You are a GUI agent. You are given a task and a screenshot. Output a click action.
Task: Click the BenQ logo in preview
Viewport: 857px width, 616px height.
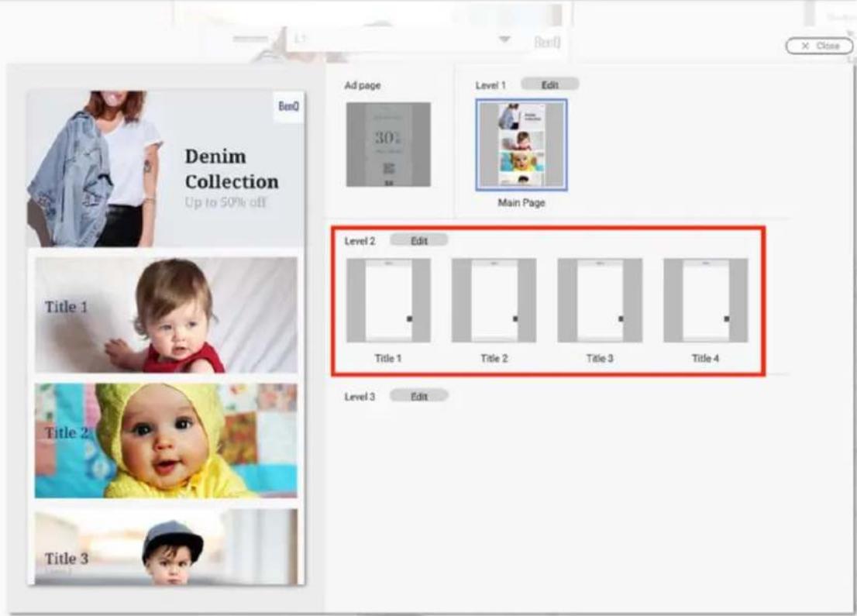point(288,107)
